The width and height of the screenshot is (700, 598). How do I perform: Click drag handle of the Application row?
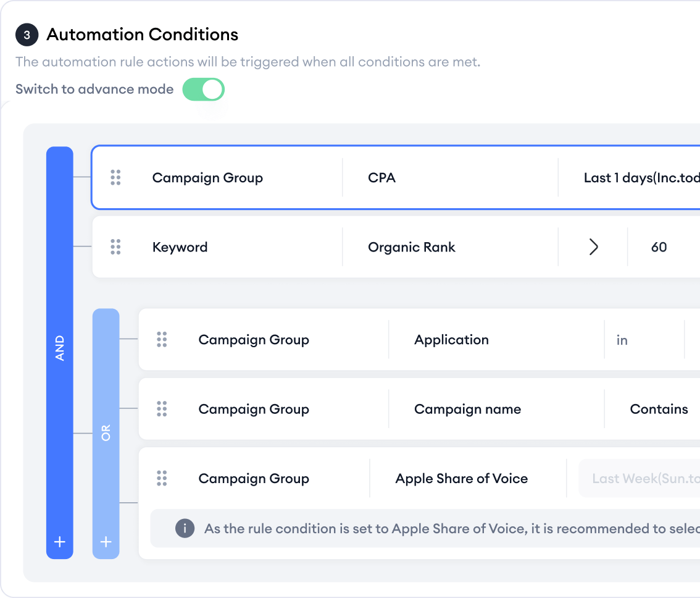[162, 340]
